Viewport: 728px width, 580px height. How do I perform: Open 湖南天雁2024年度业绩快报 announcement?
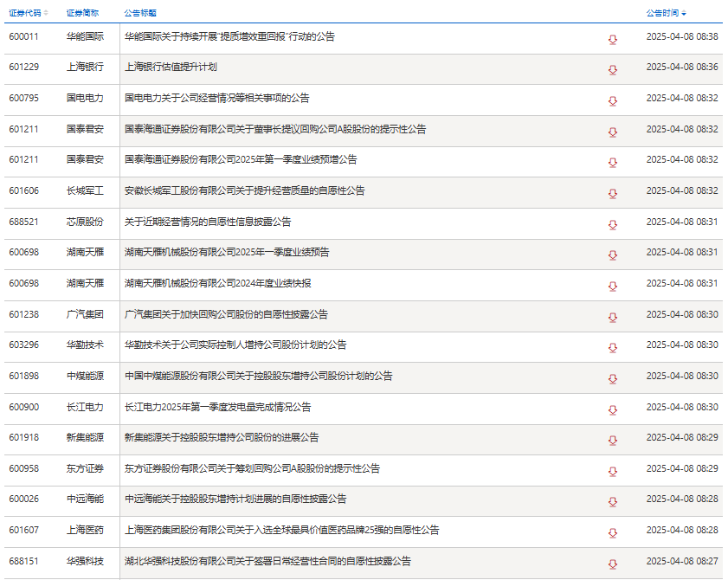(x=217, y=283)
